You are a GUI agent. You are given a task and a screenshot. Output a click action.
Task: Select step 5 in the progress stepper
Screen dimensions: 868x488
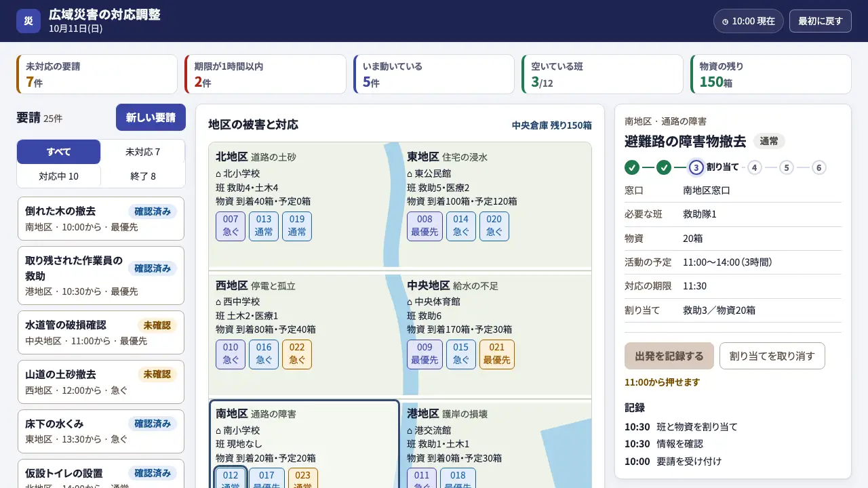787,167
